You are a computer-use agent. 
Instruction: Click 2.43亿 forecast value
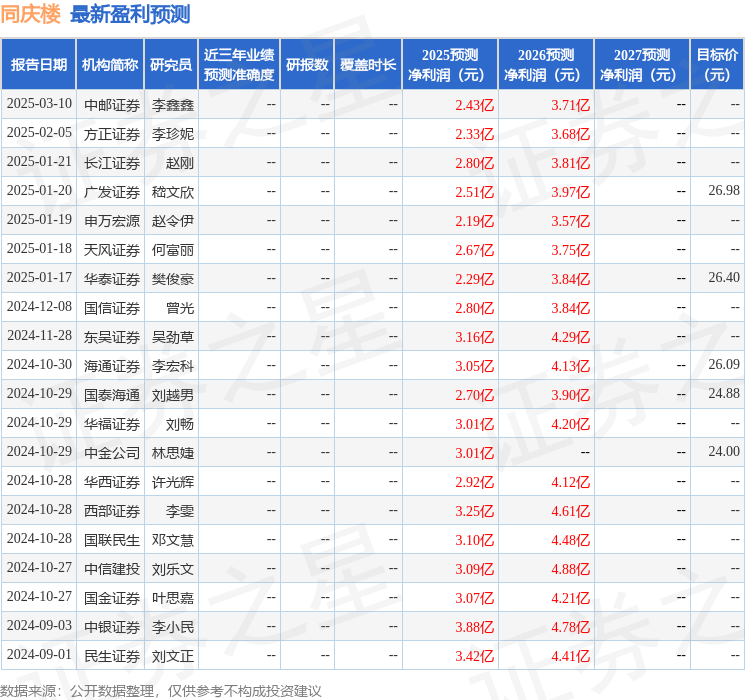475,105
